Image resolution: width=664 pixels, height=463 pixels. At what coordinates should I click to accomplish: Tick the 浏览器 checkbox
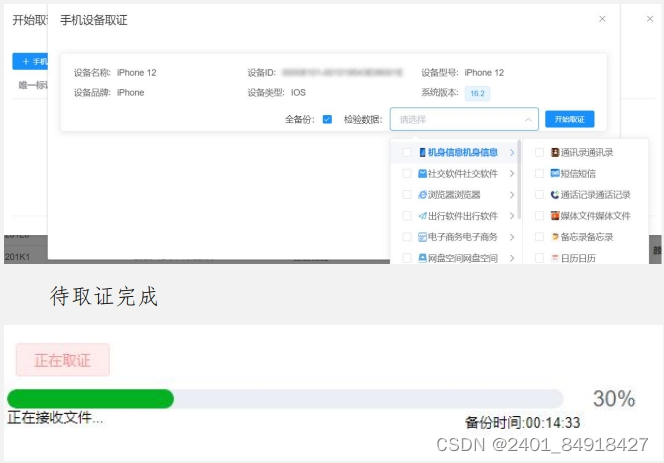pos(407,195)
